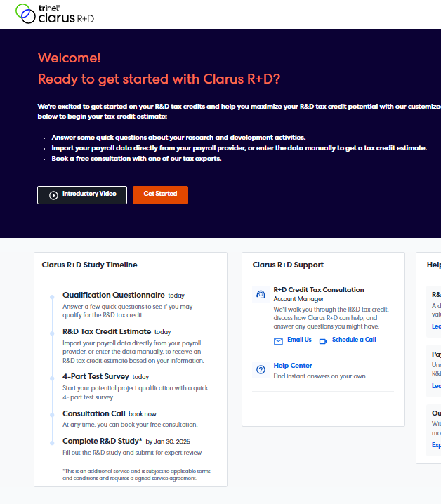Click the envelope icon beside Email Us
This screenshot has height=504, width=441.
point(278,341)
